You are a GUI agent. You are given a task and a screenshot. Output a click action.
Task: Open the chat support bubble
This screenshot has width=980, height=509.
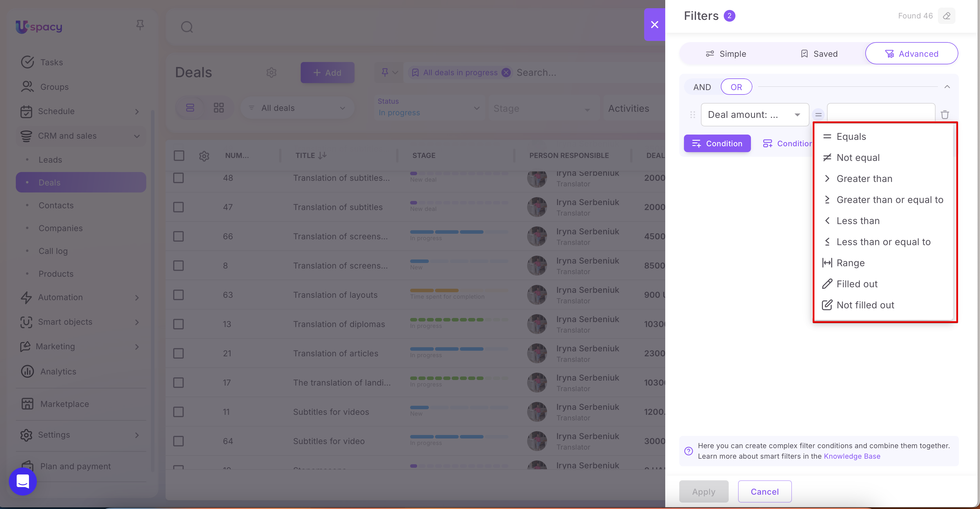(x=23, y=481)
